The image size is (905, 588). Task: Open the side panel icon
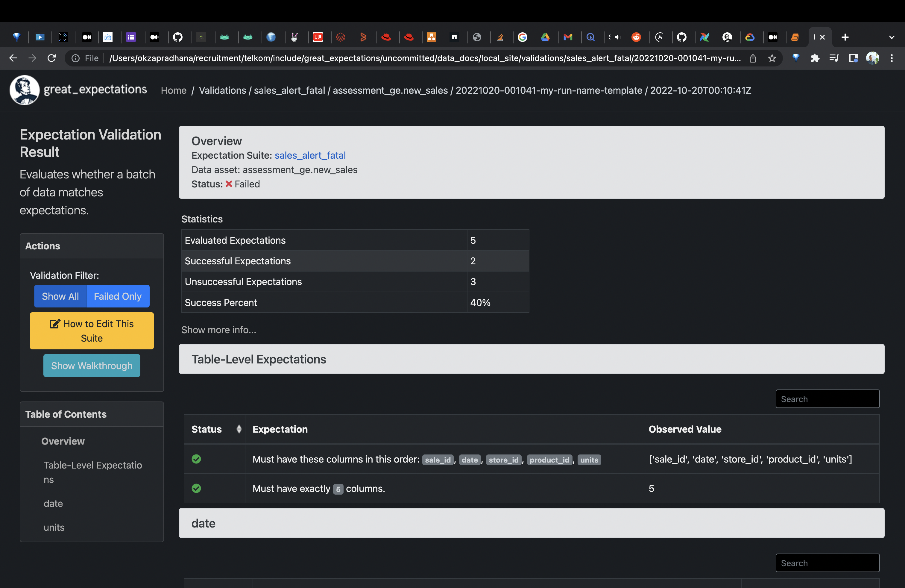pyautogui.click(x=853, y=58)
